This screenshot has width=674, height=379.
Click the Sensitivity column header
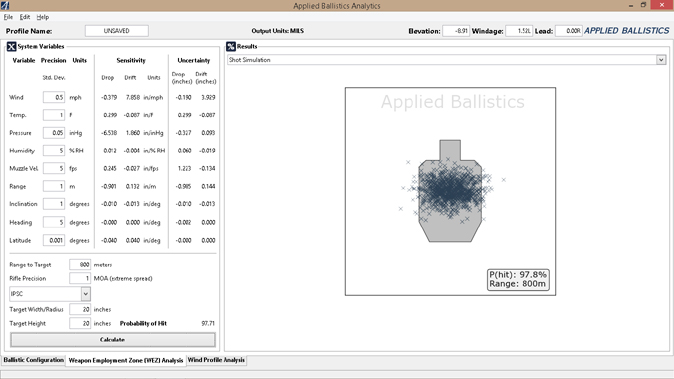click(x=131, y=61)
